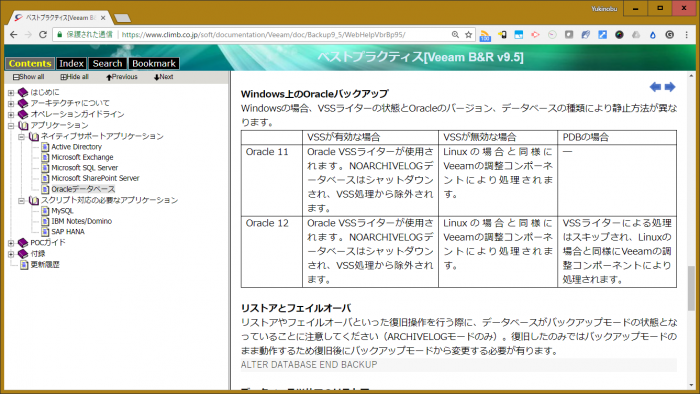Click the page vertical scrollbar thumb
Image resolution: width=700 pixels, height=394 pixels.
point(691,288)
